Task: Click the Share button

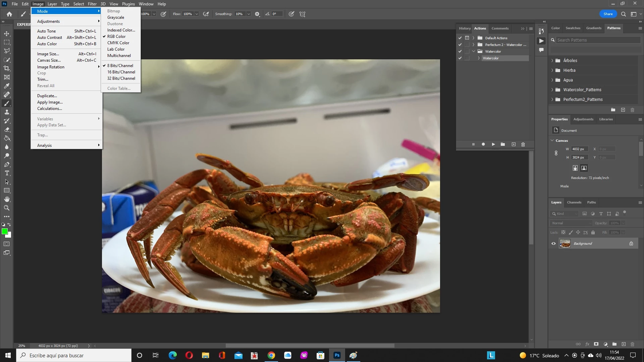Action: [x=608, y=14]
